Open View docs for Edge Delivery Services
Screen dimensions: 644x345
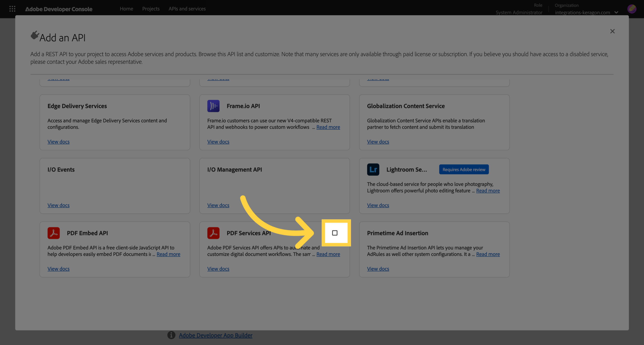(59, 142)
